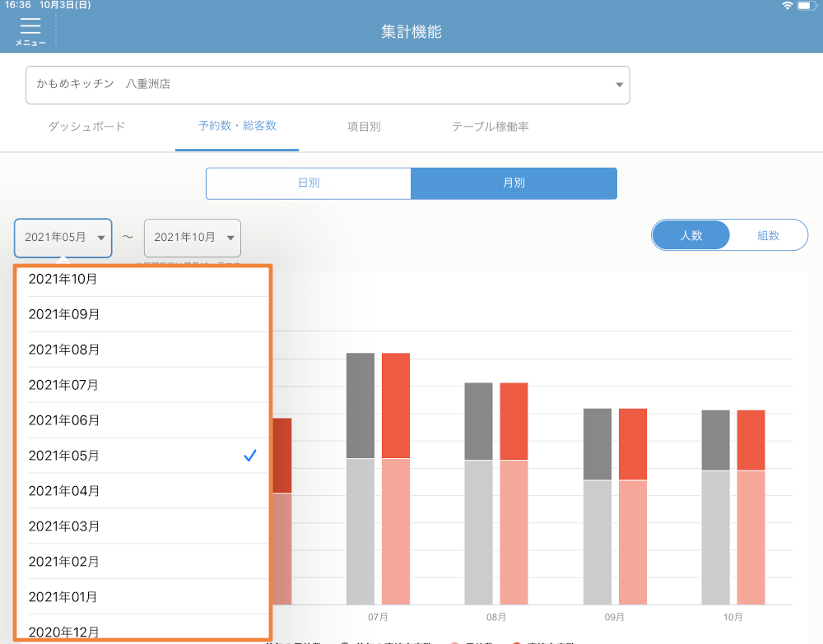The height and width of the screenshot is (644, 823).
Task: Expand the かもめキッチン 八重洲店 store dropdown
Action: tap(328, 85)
